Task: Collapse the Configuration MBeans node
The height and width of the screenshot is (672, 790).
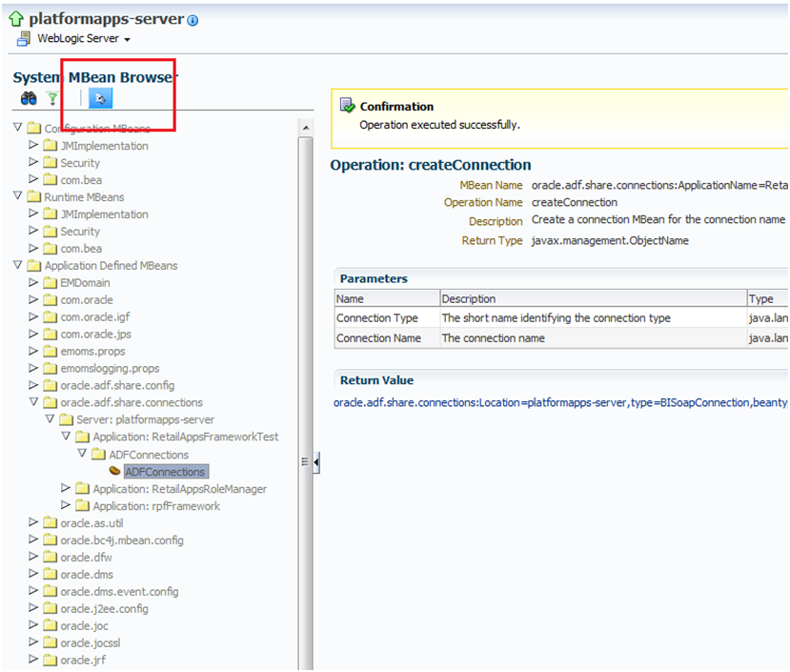Action: click(18, 127)
